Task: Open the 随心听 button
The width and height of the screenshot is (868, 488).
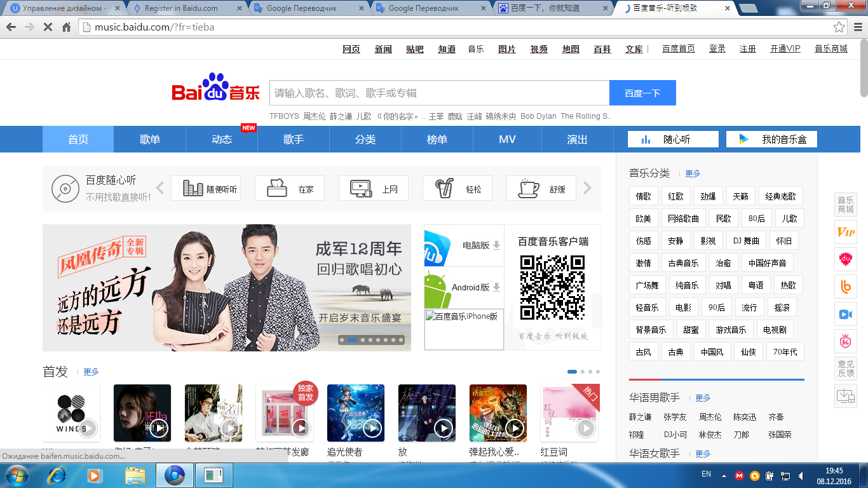Action: [x=673, y=139]
